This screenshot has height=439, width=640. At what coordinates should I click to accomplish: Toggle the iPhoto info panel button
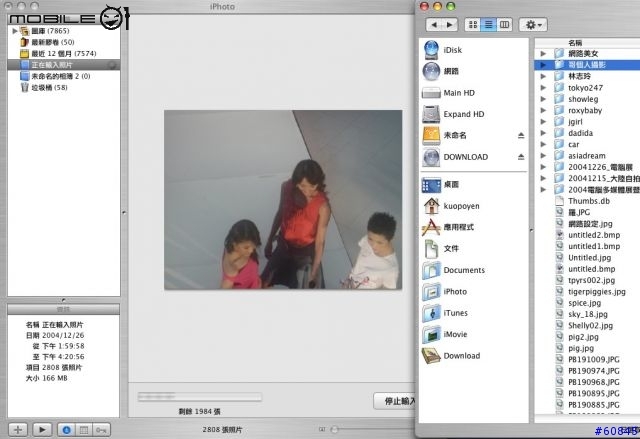(67, 430)
